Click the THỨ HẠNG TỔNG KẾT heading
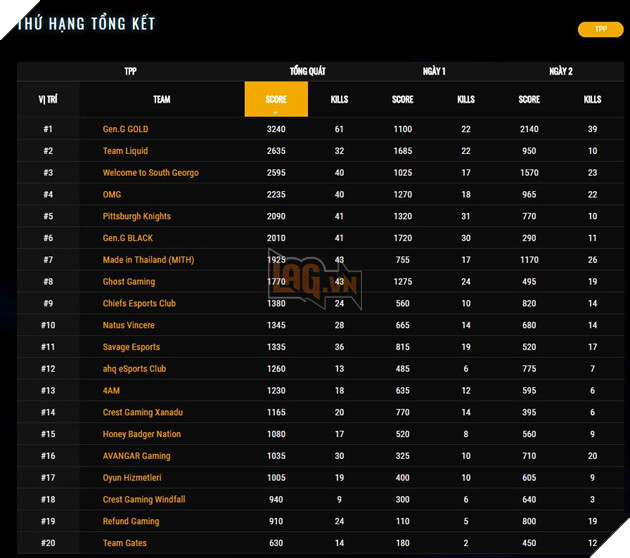 [x=86, y=23]
